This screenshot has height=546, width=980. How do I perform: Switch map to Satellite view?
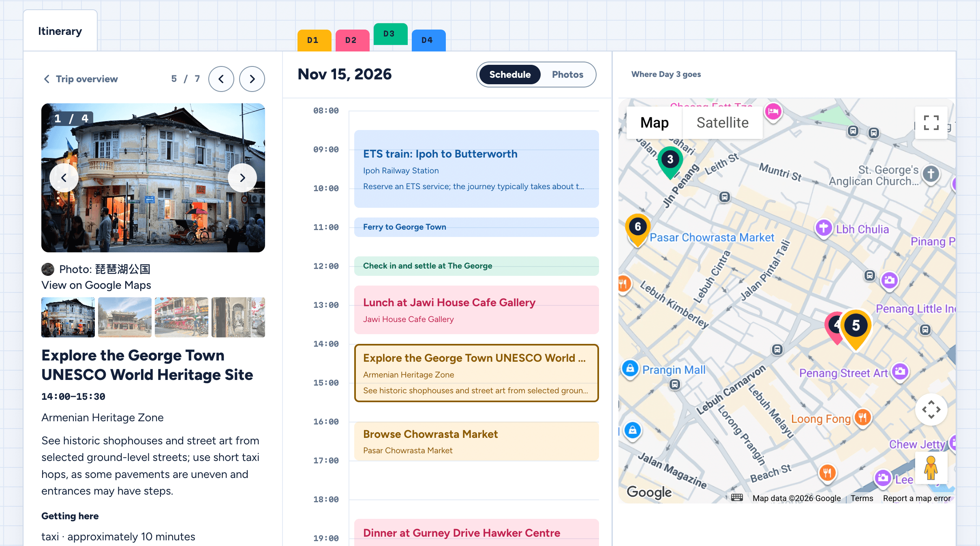click(x=722, y=123)
